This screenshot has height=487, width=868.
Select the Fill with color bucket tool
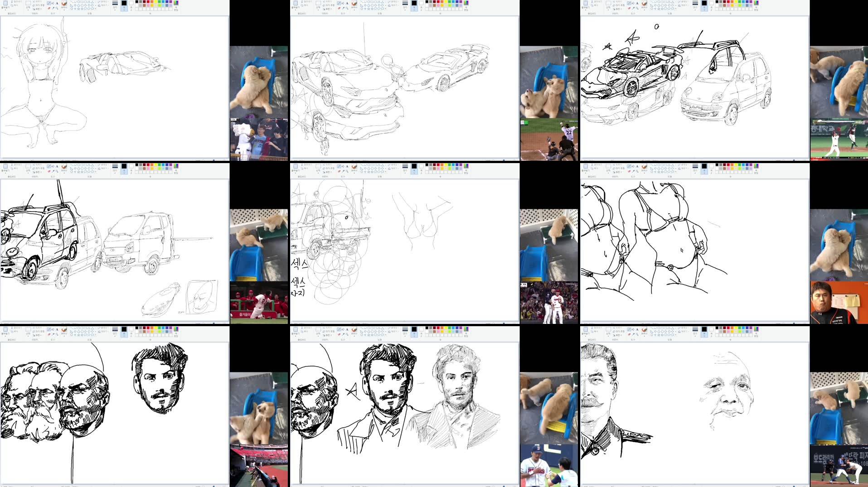(x=53, y=3)
